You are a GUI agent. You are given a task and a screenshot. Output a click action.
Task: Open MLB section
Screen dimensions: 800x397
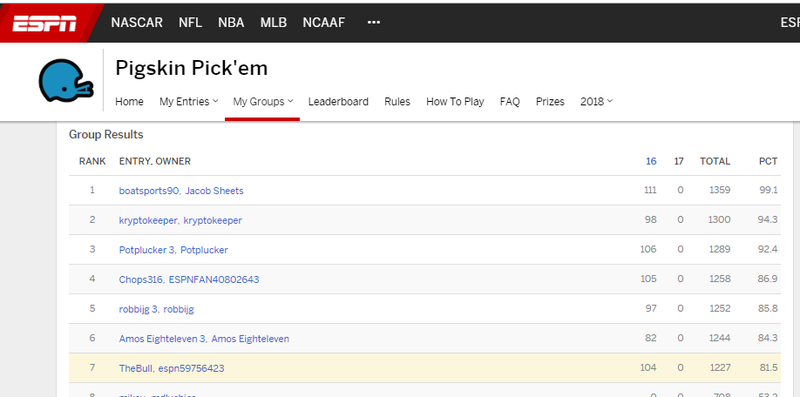click(273, 22)
